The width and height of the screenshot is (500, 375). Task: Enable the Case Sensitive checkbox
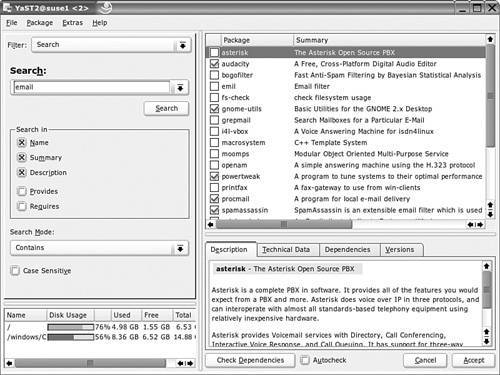[x=15, y=270]
